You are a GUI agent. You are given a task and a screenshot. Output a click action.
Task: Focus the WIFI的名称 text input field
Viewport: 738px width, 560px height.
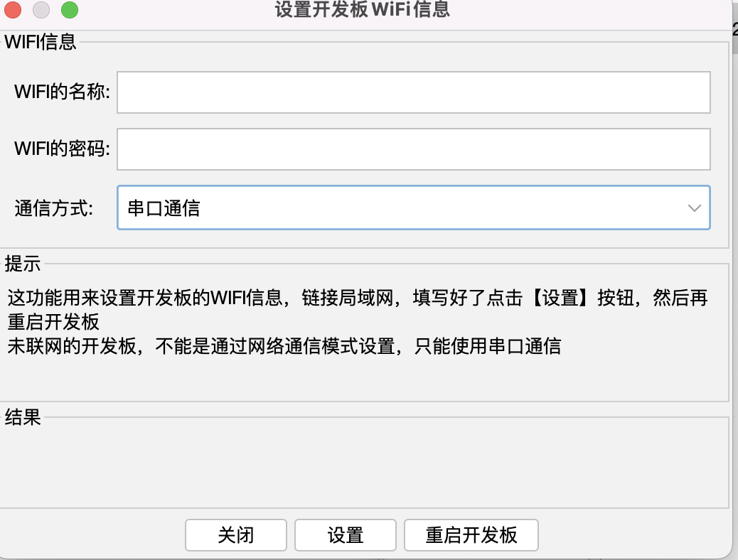(x=413, y=92)
